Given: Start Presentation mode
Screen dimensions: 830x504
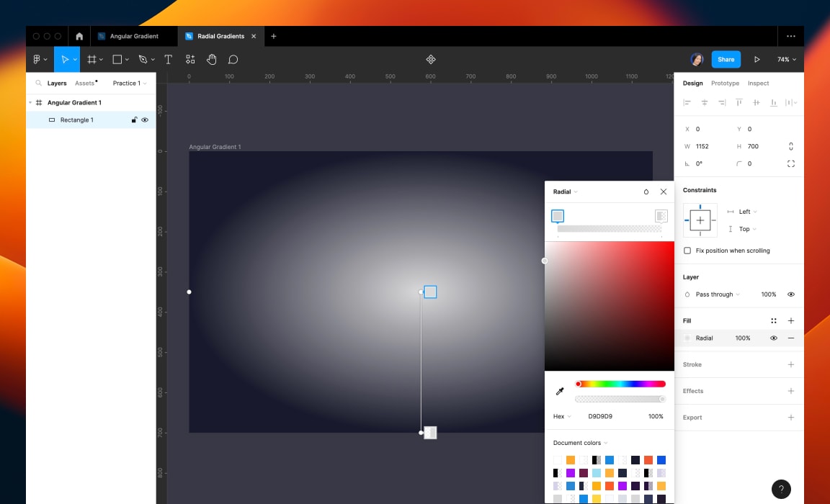Looking at the screenshot, I should (757, 59).
